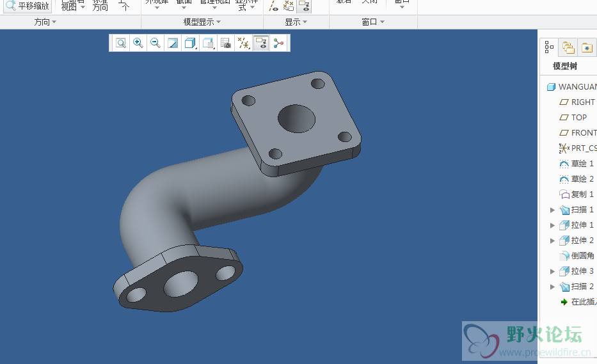
Task: Select the FRONT datum plane
Action: (578, 133)
